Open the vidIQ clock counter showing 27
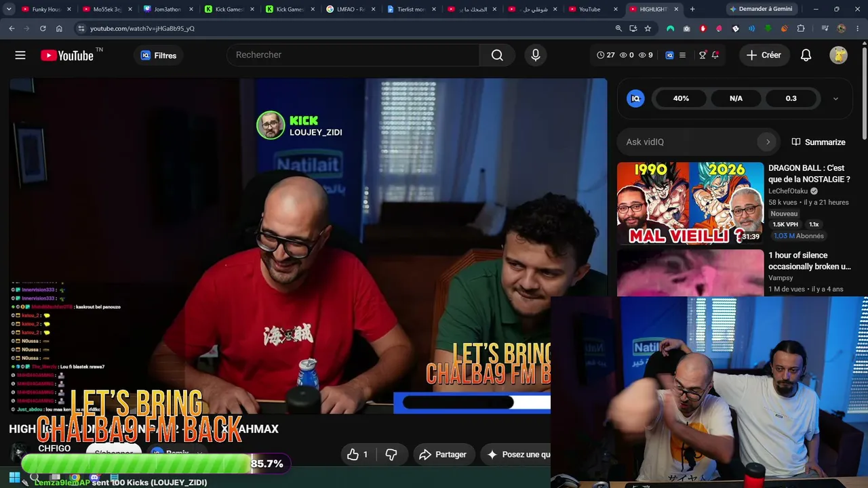The image size is (868, 488). [606, 55]
